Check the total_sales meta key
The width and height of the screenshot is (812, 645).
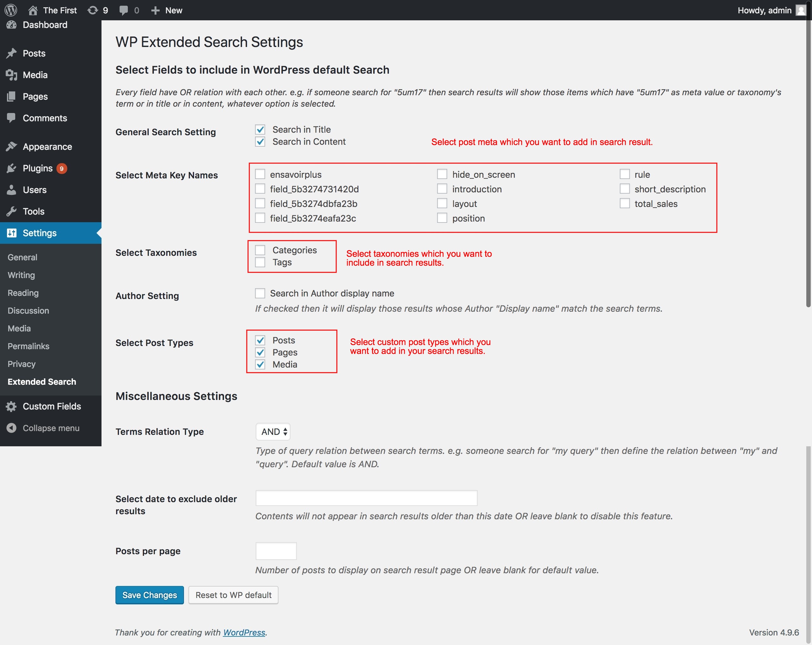625,203
